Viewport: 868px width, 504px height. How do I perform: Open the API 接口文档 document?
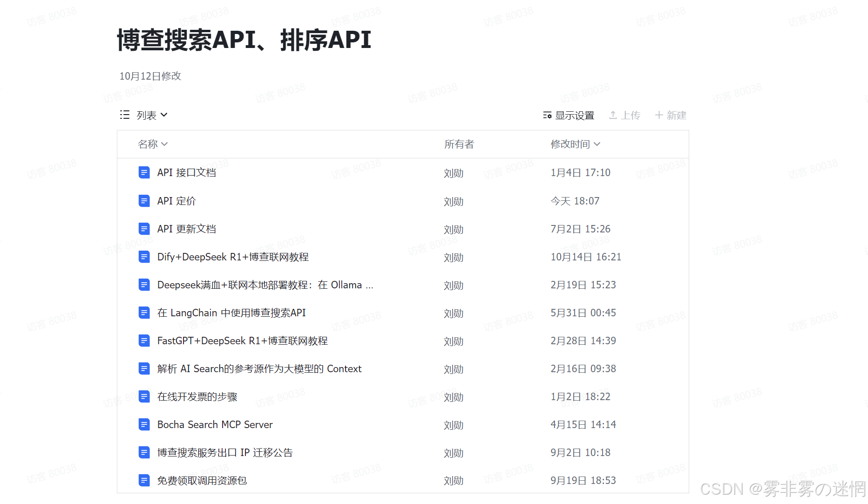click(187, 173)
